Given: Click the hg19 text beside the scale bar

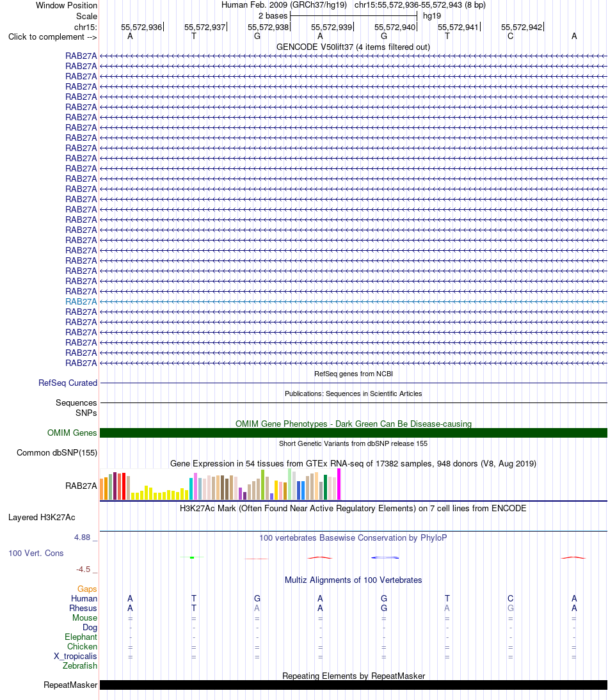Looking at the screenshot, I should pos(431,15).
